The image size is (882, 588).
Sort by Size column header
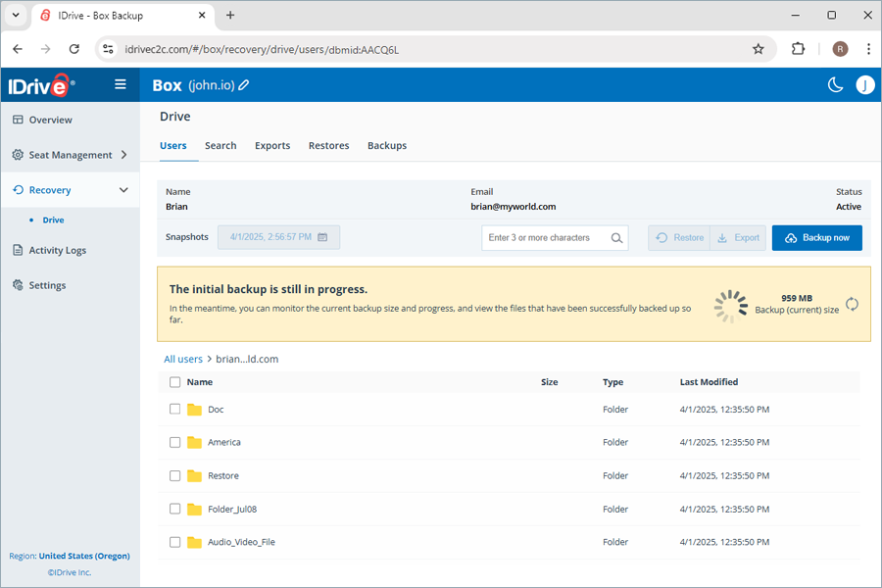point(549,382)
